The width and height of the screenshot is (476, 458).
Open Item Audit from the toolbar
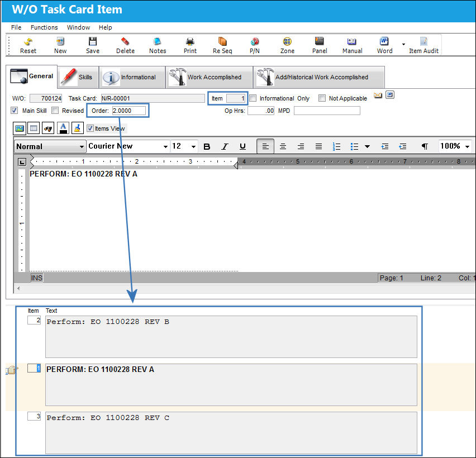coord(423,45)
